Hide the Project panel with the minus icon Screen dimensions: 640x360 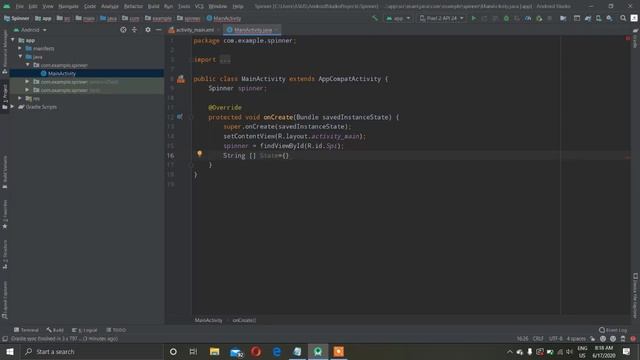click(158, 30)
